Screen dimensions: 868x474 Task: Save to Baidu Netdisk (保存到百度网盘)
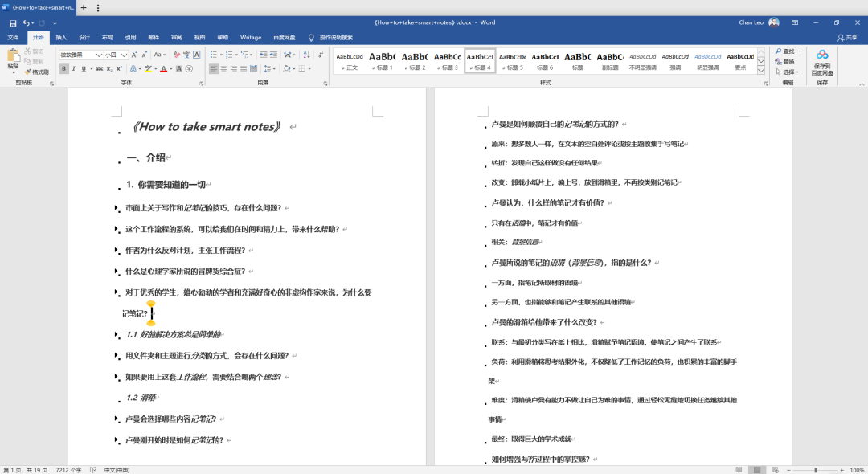pyautogui.click(x=822, y=62)
